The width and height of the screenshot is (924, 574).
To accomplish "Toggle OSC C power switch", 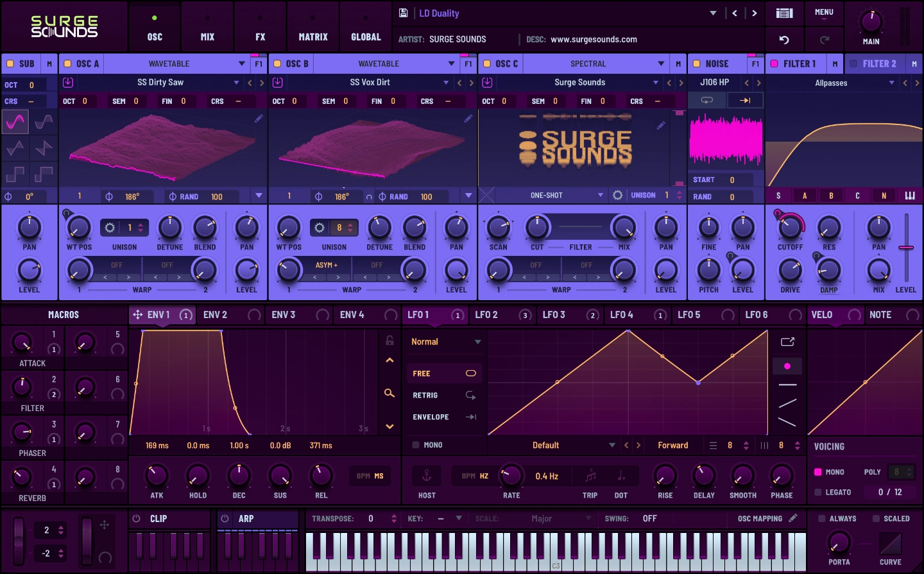I will coord(487,63).
